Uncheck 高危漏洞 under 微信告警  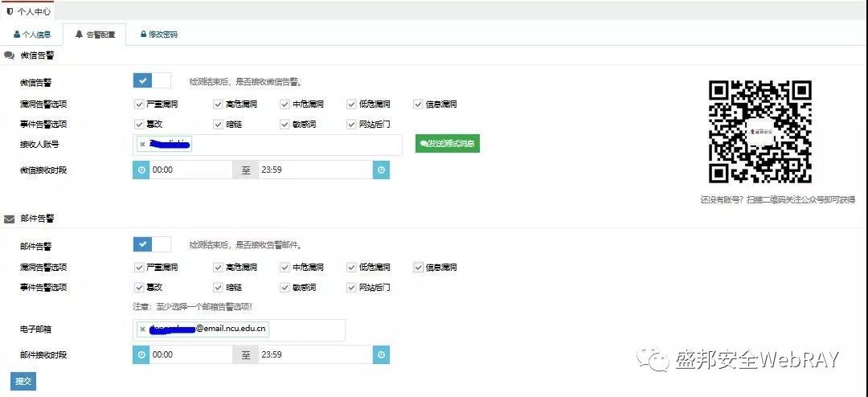[218, 104]
